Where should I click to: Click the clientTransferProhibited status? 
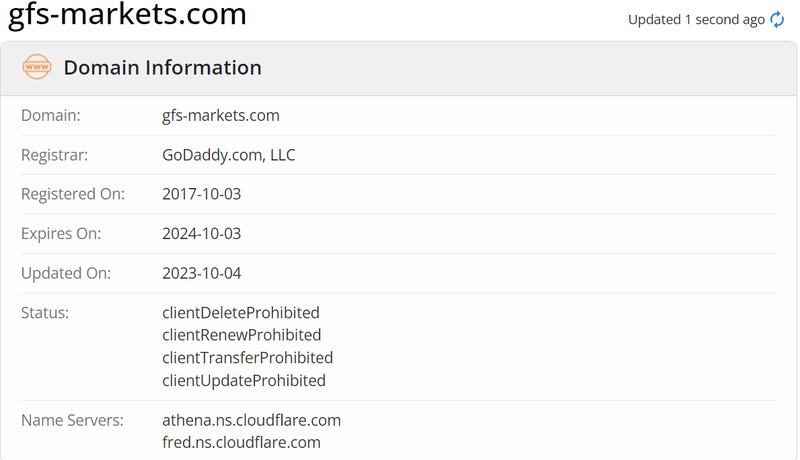click(x=247, y=357)
